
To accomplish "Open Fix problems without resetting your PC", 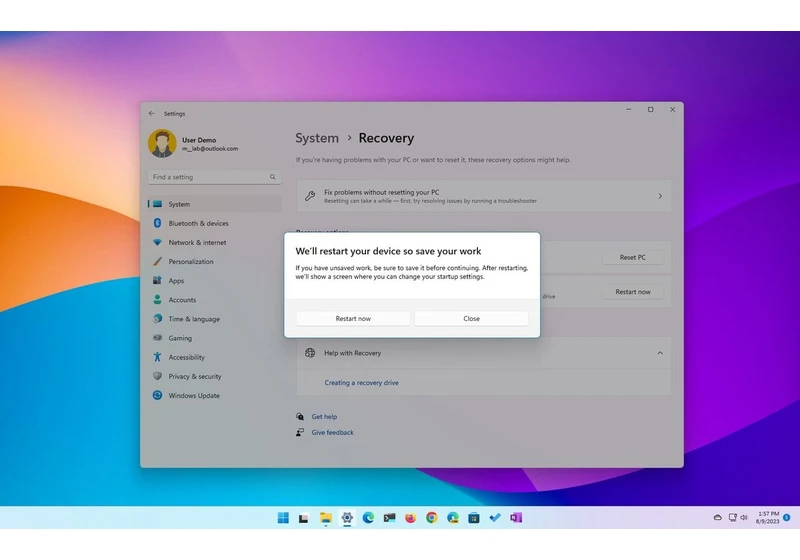I will [484, 196].
